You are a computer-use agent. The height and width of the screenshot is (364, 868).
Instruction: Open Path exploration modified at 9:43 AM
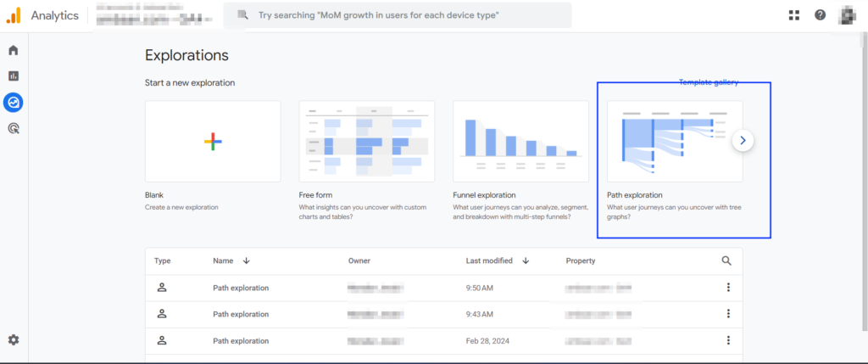[x=241, y=314]
